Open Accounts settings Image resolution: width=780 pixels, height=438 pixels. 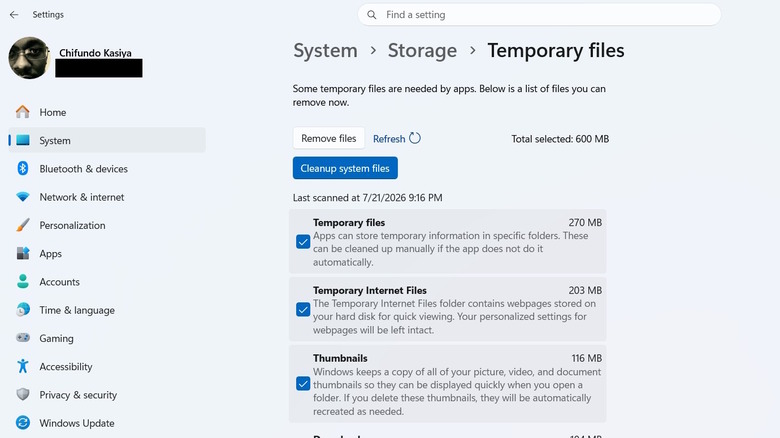coord(107,282)
